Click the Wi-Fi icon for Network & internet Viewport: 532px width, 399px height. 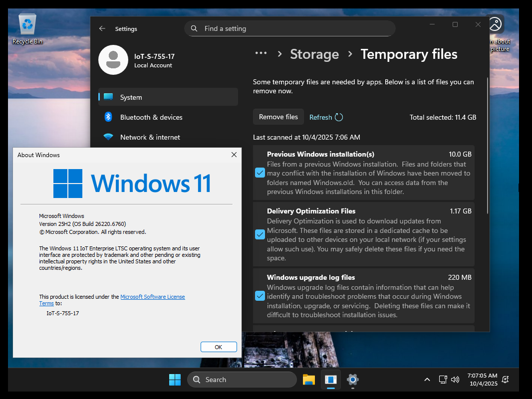tap(108, 137)
